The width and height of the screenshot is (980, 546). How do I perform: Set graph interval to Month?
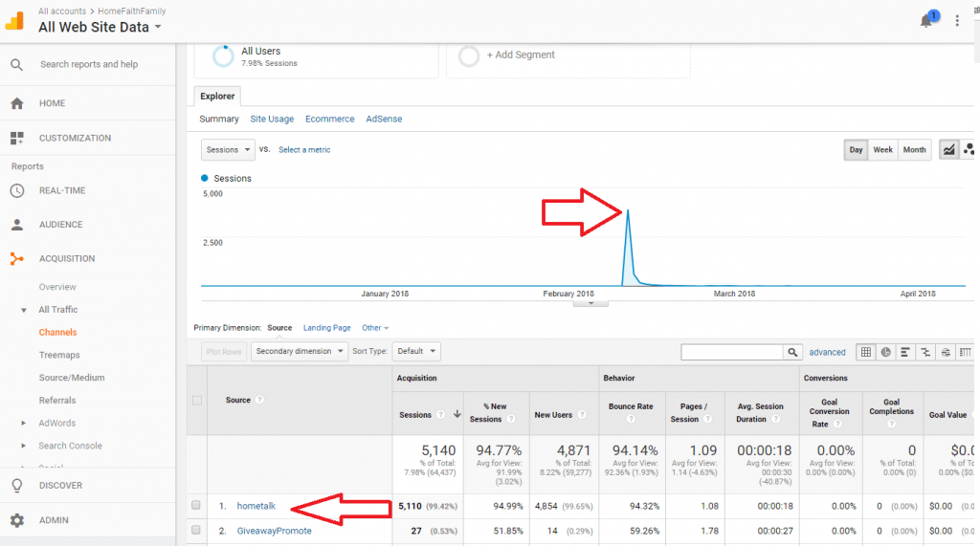coord(914,150)
